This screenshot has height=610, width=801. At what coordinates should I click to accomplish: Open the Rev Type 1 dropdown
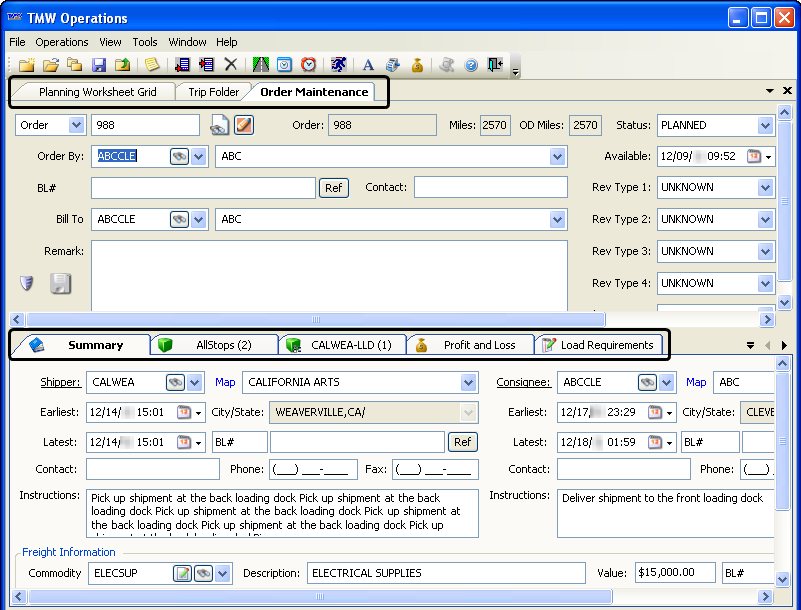pos(765,187)
